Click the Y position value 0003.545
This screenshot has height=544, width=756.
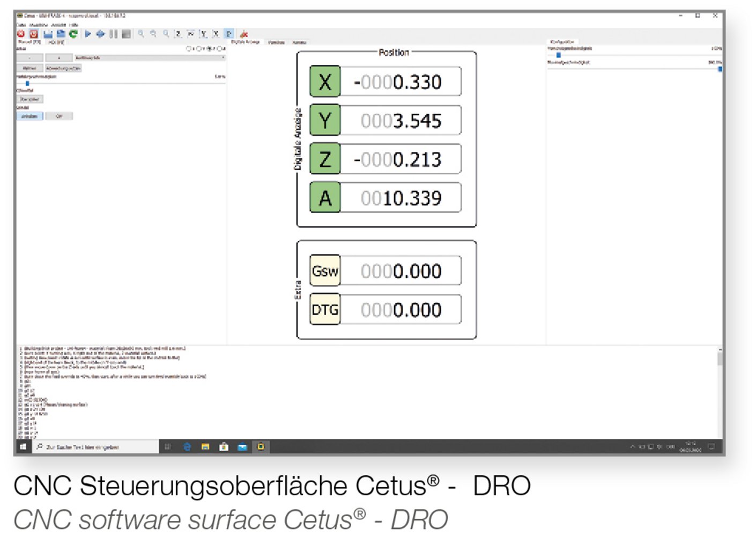[401, 120]
